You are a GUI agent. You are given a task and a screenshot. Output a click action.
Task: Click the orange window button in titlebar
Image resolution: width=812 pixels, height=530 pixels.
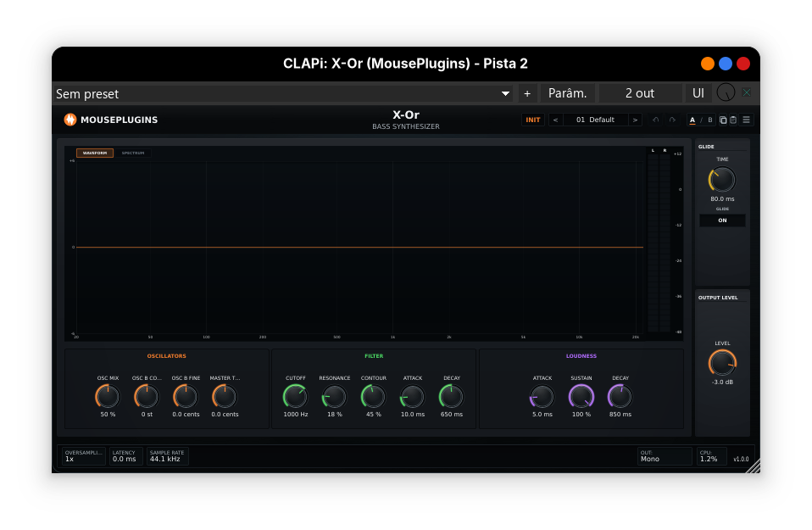click(x=708, y=64)
